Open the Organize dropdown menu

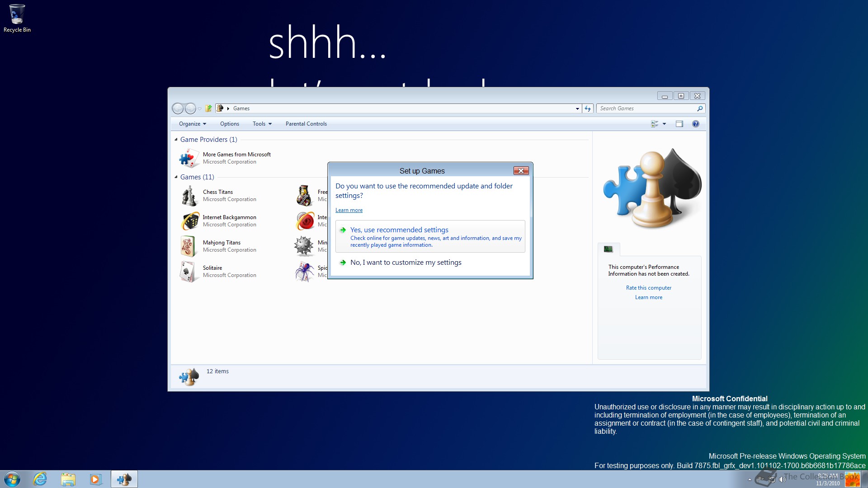(192, 124)
